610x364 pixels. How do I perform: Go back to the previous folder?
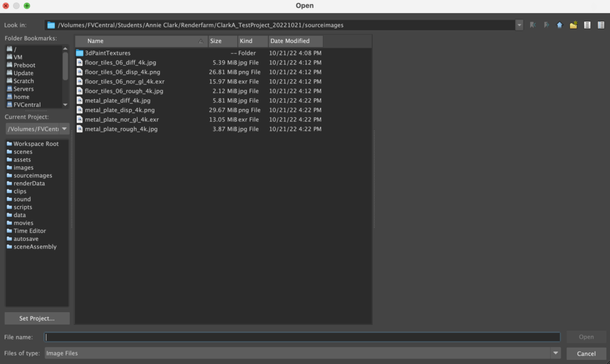[533, 25]
